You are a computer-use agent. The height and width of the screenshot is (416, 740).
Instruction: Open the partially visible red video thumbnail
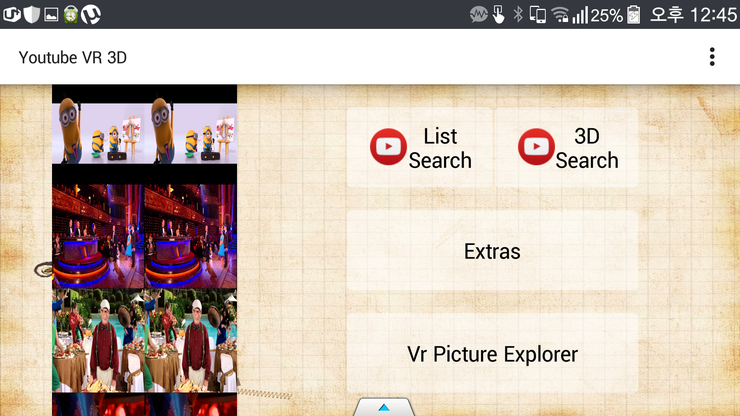tap(144, 406)
